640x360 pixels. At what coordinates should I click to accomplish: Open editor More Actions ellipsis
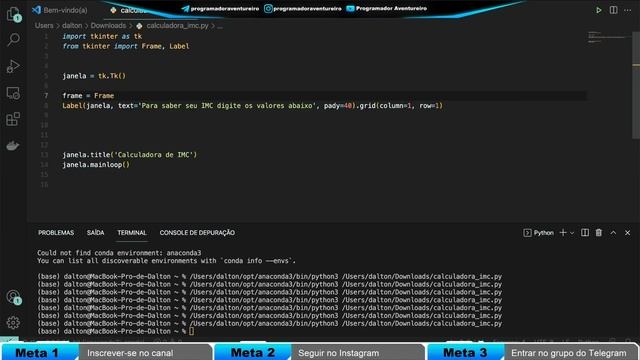[x=628, y=10]
